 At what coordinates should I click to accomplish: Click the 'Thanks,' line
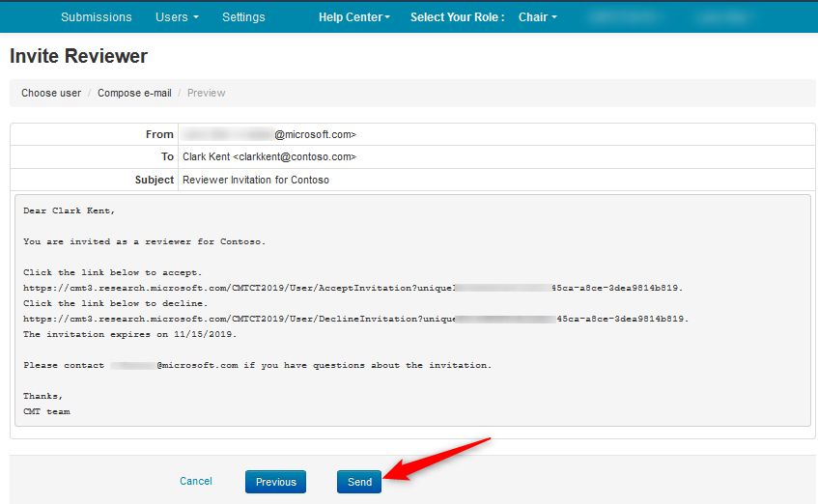click(42, 396)
